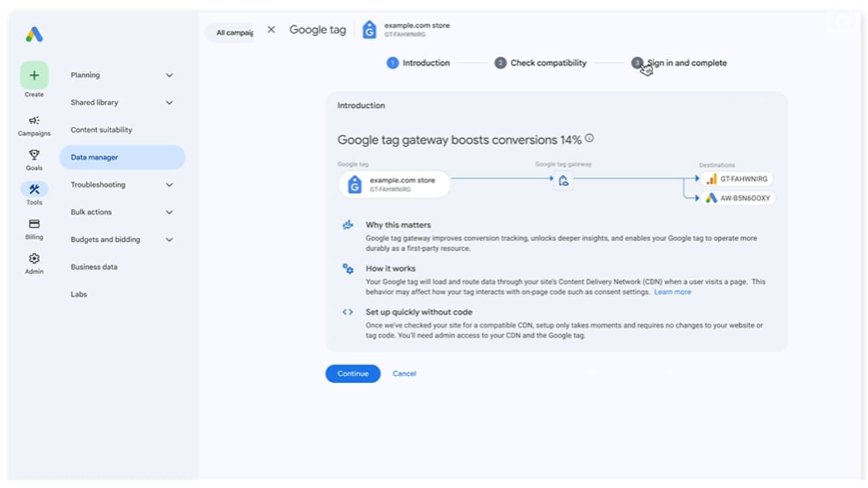Click the Google Ads logo
868x488 pixels.
click(34, 35)
